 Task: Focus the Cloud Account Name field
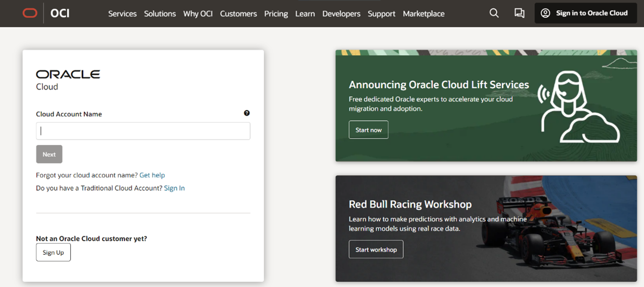[143, 131]
